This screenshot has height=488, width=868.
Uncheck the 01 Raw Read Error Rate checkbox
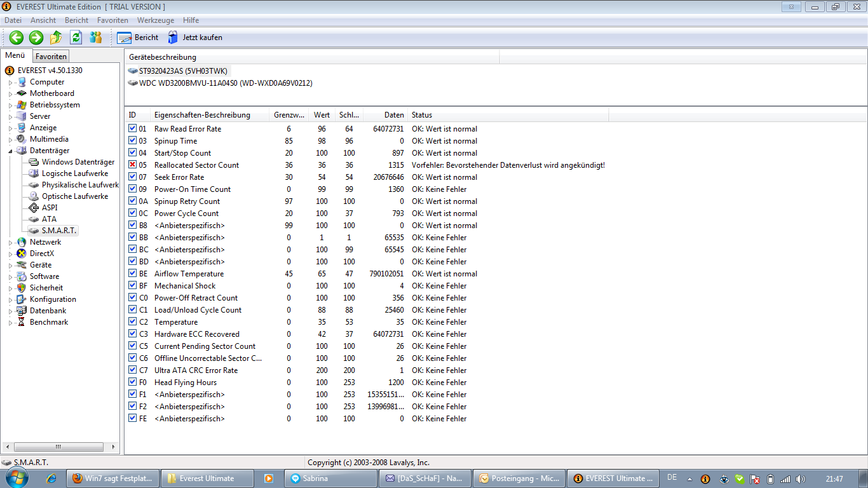click(132, 129)
